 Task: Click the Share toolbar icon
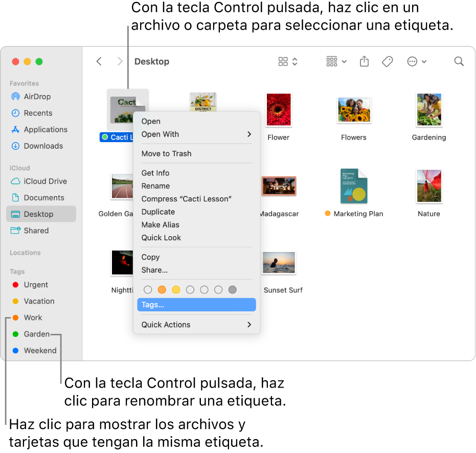pos(364,61)
